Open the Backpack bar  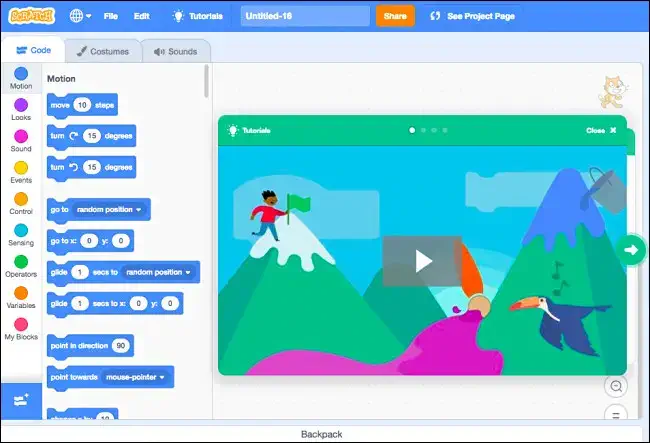click(322, 434)
